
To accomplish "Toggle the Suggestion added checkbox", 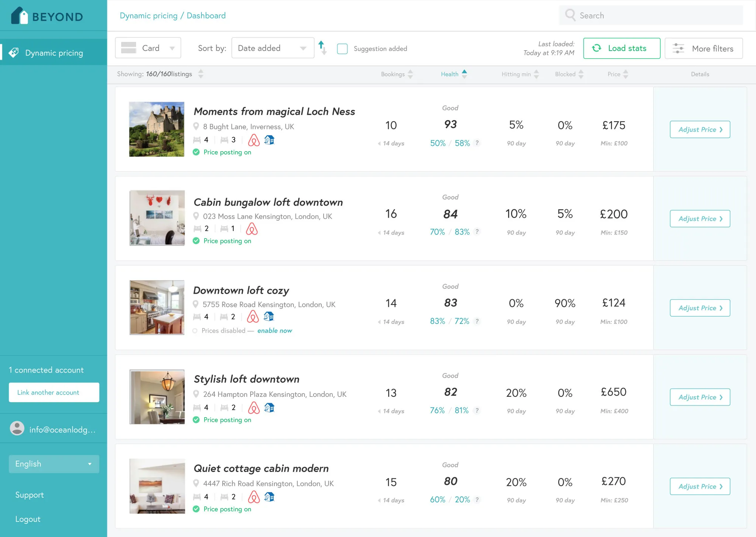I will coord(342,49).
